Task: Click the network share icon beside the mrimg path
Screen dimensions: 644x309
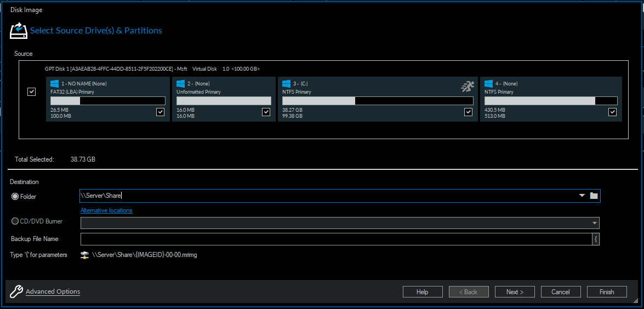Action: coord(84,255)
